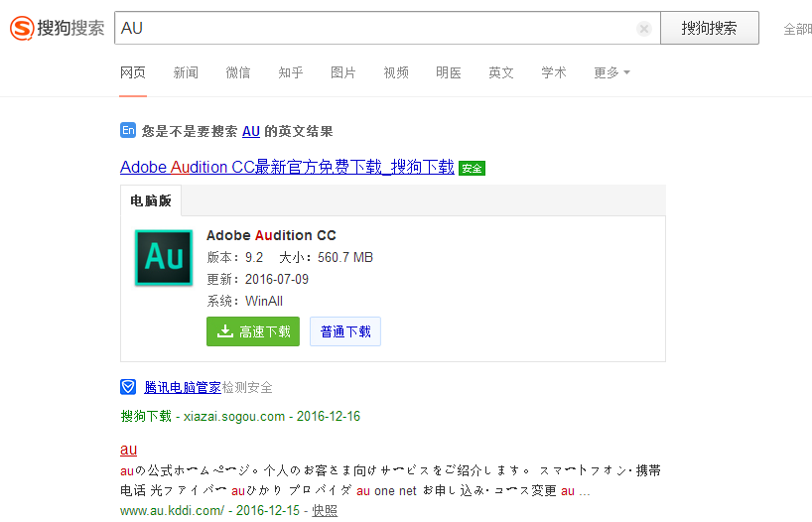Clear the search box with the X icon

pyautogui.click(x=644, y=29)
